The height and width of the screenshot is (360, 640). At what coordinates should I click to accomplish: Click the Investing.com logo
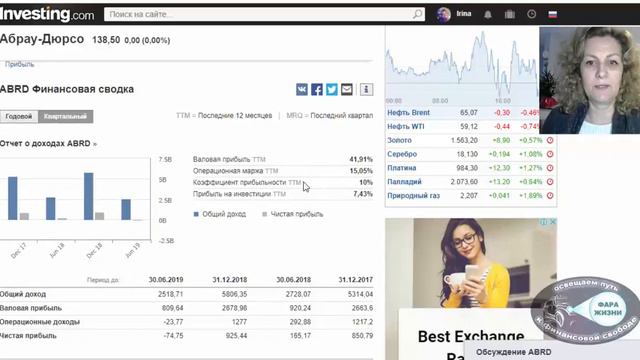pyautogui.click(x=47, y=14)
